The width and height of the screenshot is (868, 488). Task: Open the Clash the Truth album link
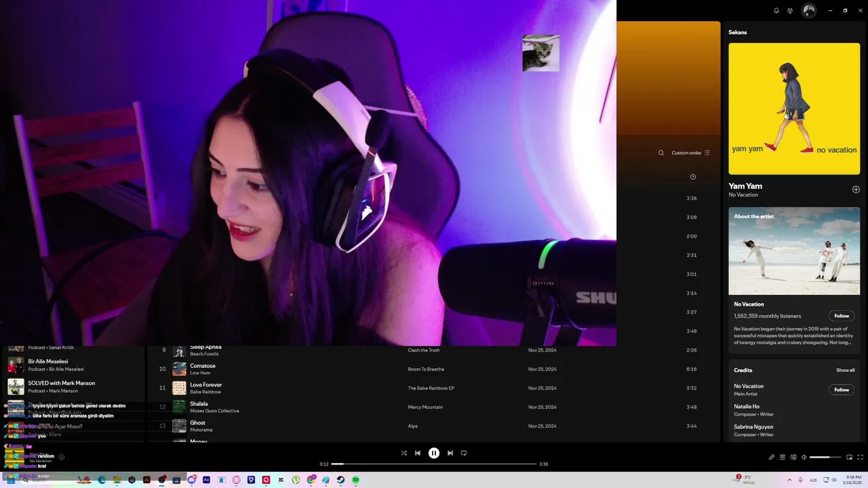tap(424, 350)
